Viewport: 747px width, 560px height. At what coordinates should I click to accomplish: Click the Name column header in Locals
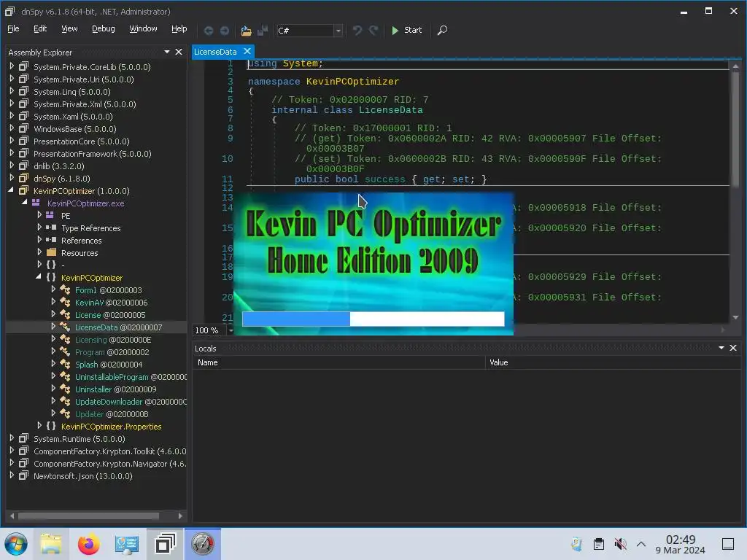pyautogui.click(x=338, y=362)
